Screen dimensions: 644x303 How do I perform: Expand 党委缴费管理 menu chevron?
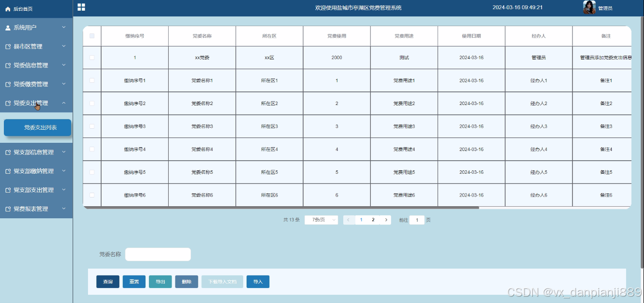[64, 84]
